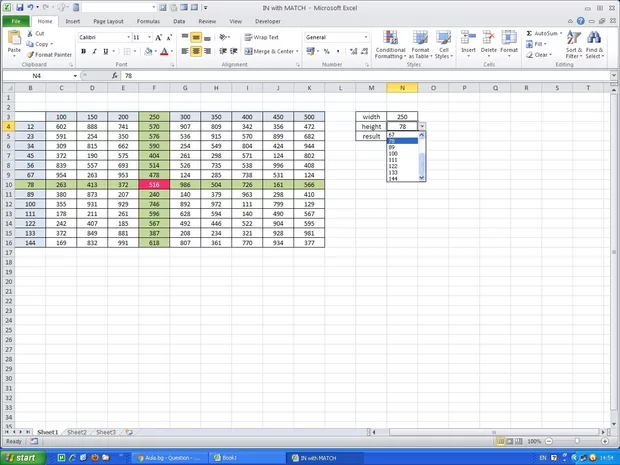Toggle Wrap Text for the cell

(x=260, y=37)
